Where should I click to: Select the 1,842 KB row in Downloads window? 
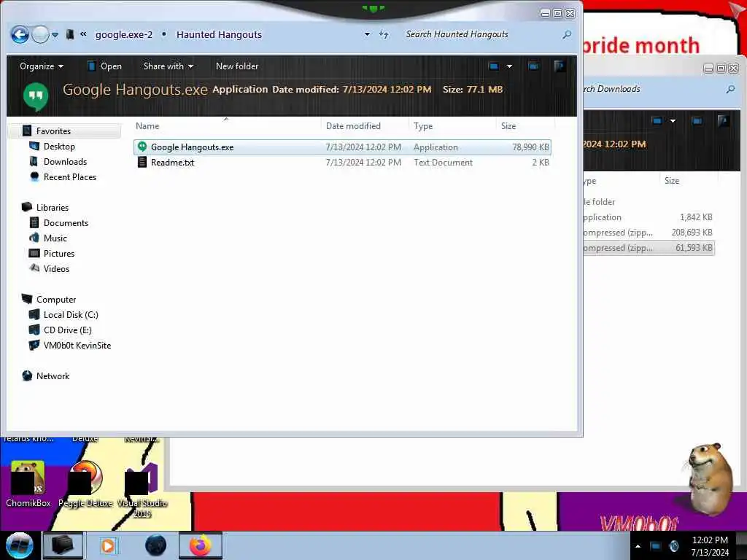649,217
